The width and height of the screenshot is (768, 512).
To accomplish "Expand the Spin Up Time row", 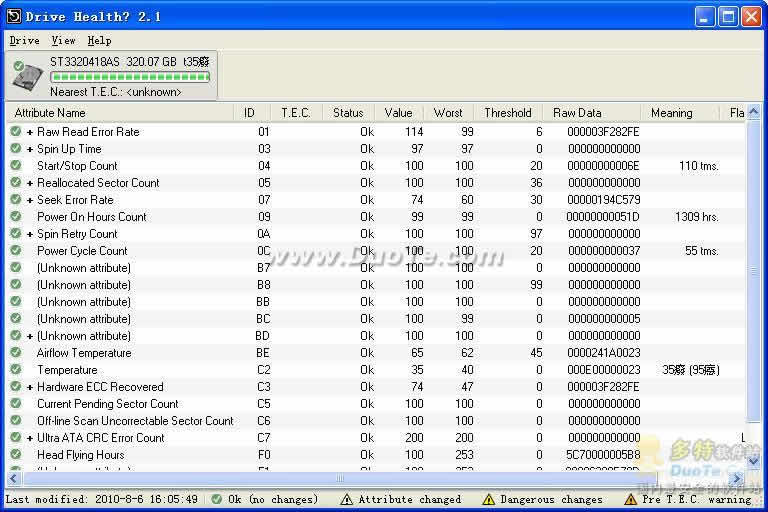I will pyautogui.click(x=30, y=149).
